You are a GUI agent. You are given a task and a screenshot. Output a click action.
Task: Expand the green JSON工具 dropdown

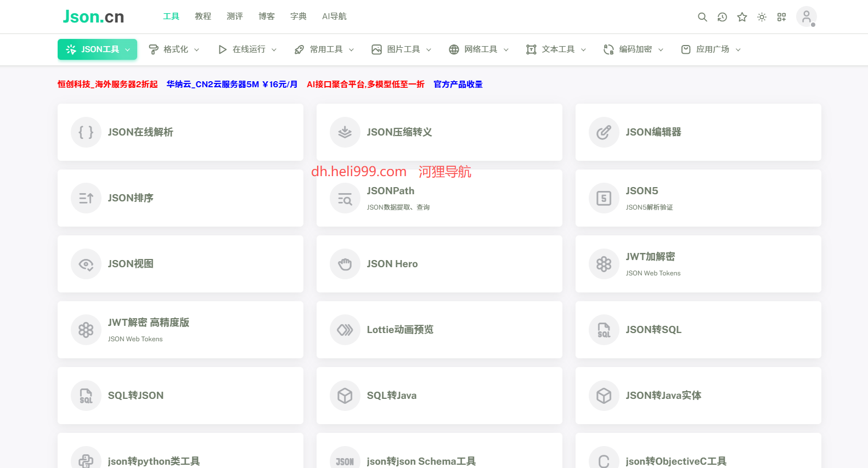click(97, 49)
